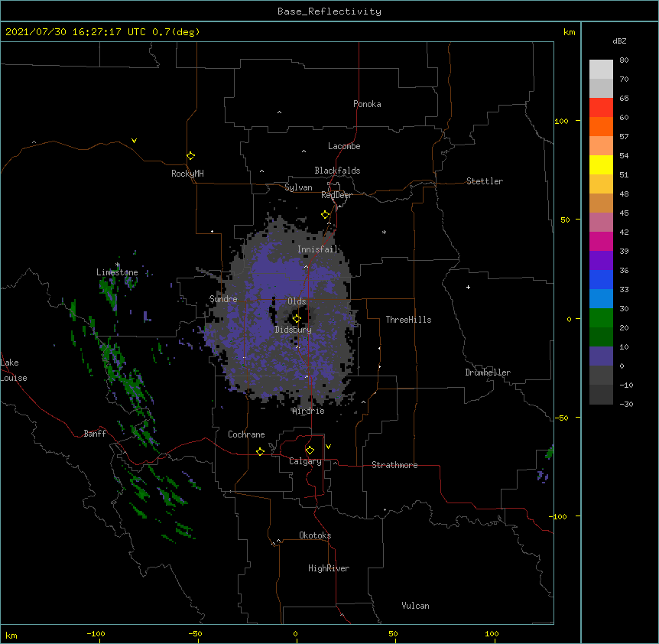Click the yellow diamond marker near RockyMH
659x644 pixels.
pos(190,156)
